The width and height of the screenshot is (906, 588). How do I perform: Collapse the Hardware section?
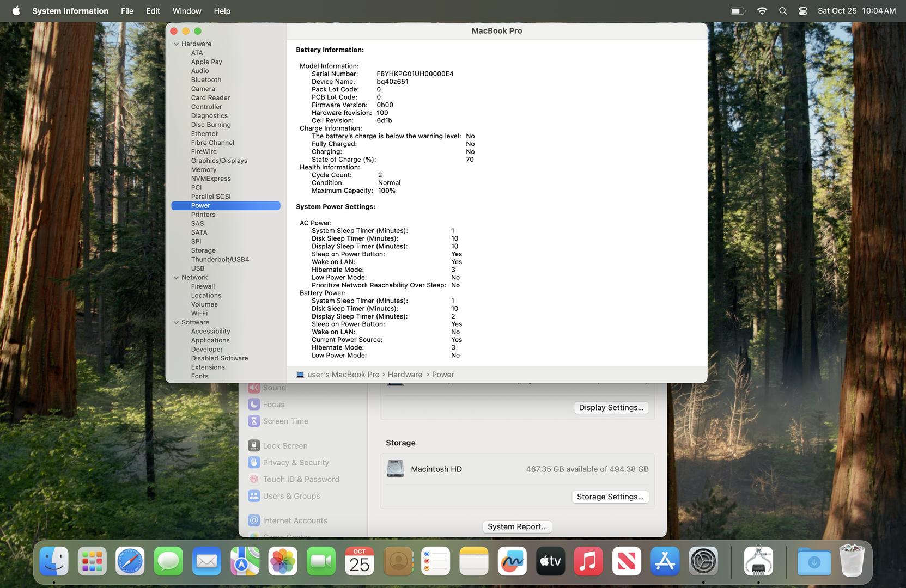[176, 44]
